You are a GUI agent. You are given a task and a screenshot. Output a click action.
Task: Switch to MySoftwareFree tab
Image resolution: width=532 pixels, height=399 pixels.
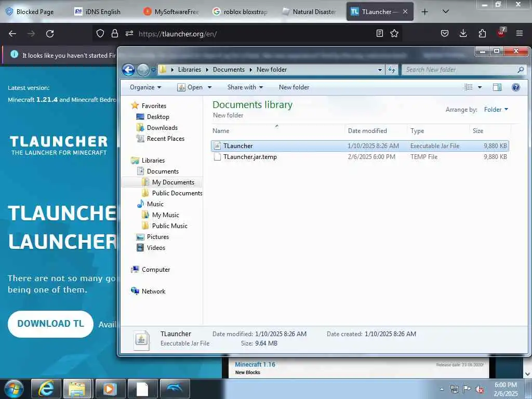tap(171, 12)
